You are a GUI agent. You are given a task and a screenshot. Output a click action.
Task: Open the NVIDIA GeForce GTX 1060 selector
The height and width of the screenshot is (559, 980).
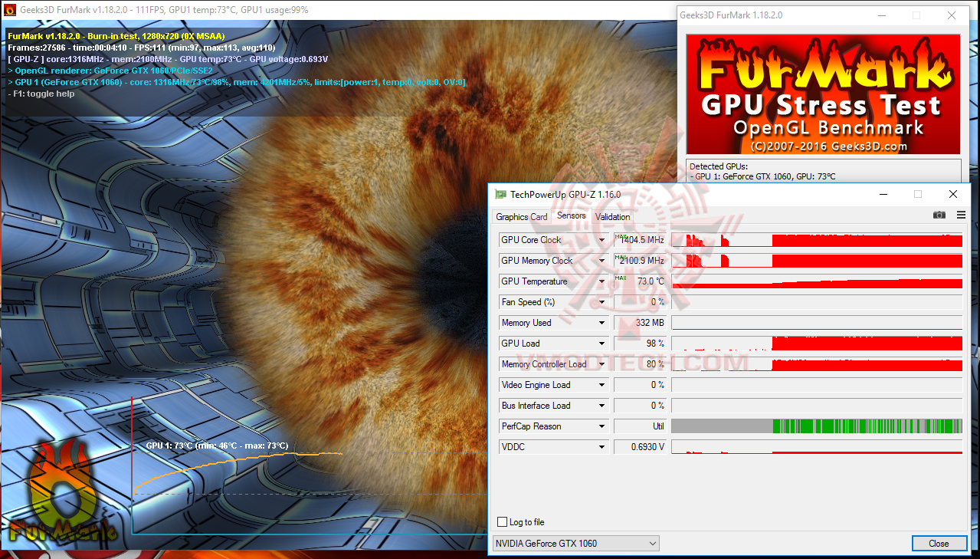(x=575, y=544)
